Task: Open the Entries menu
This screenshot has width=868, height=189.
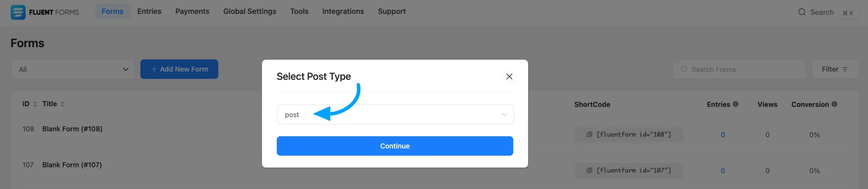Action: (x=149, y=12)
